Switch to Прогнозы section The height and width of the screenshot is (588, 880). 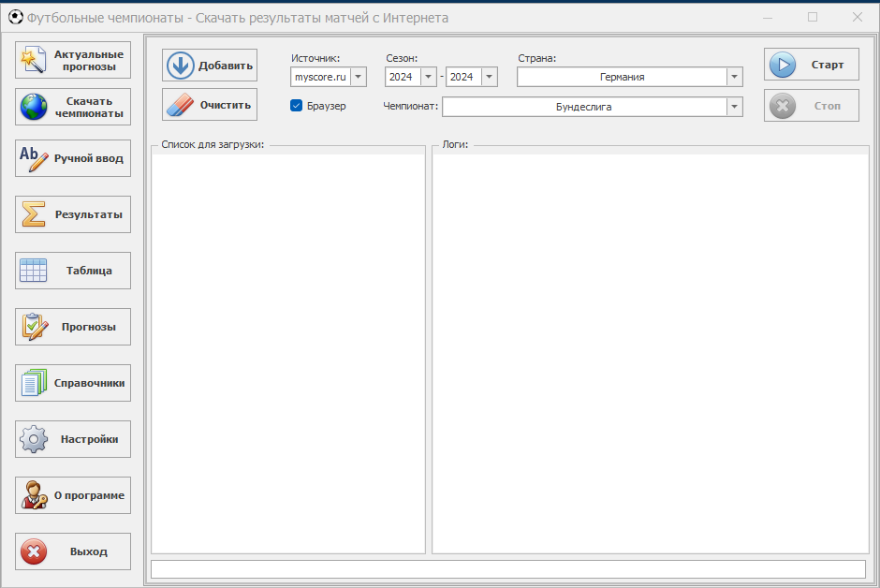coord(73,327)
